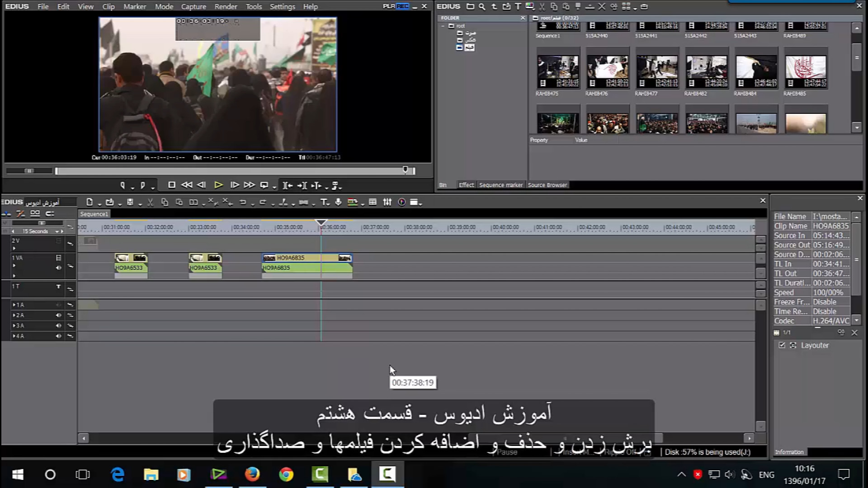The width and height of the screenshot is (868, 488).
Task: Click the Undo arrow in timeline toolbar
Action: click(243, 202)
